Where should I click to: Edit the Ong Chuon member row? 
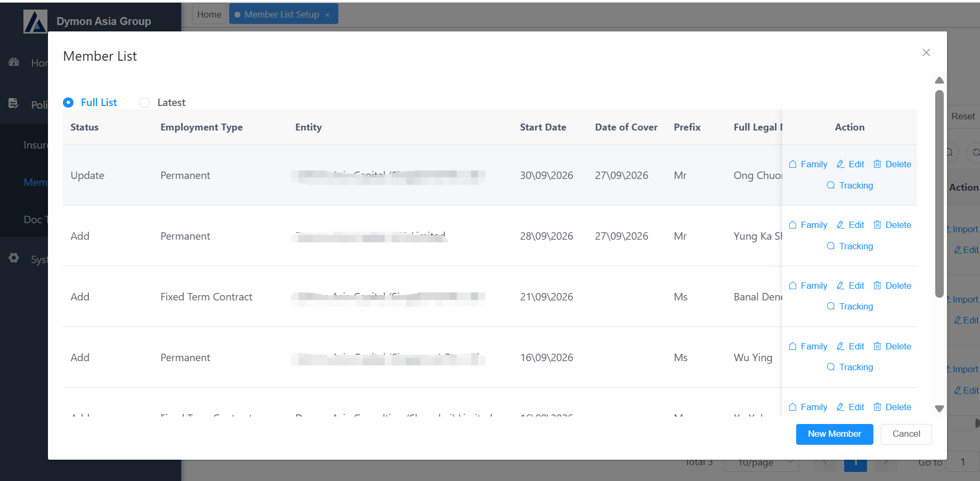851,164
